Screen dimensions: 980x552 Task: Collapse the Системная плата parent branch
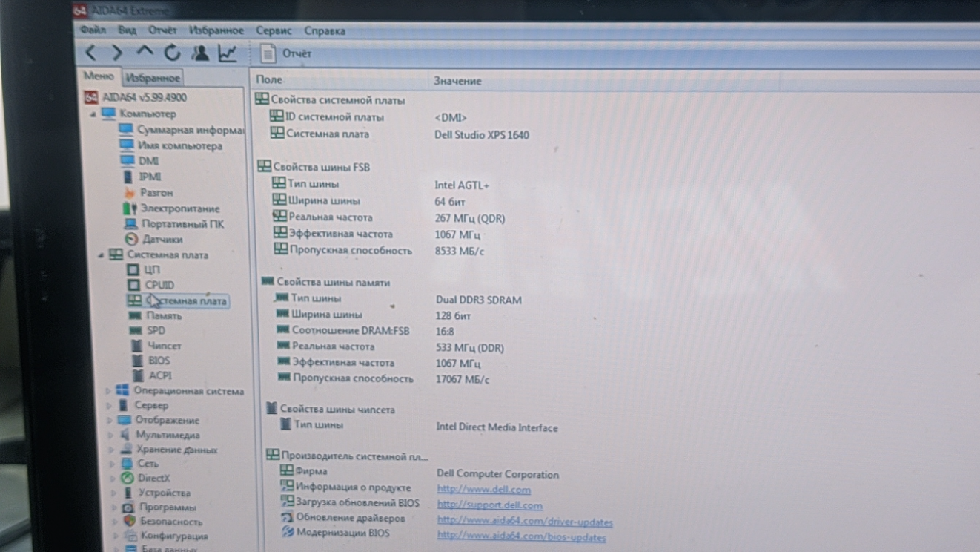(x=101, y=254)
